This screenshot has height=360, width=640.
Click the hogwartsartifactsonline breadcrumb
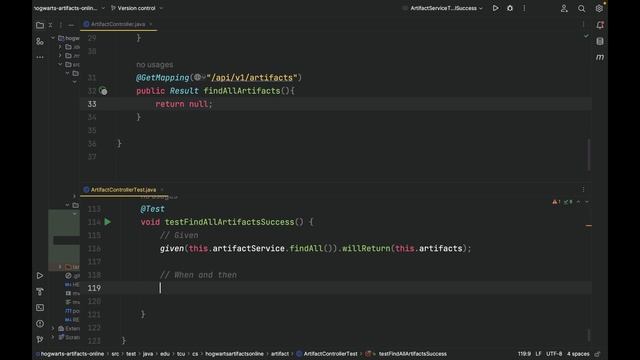coord(234,354)
